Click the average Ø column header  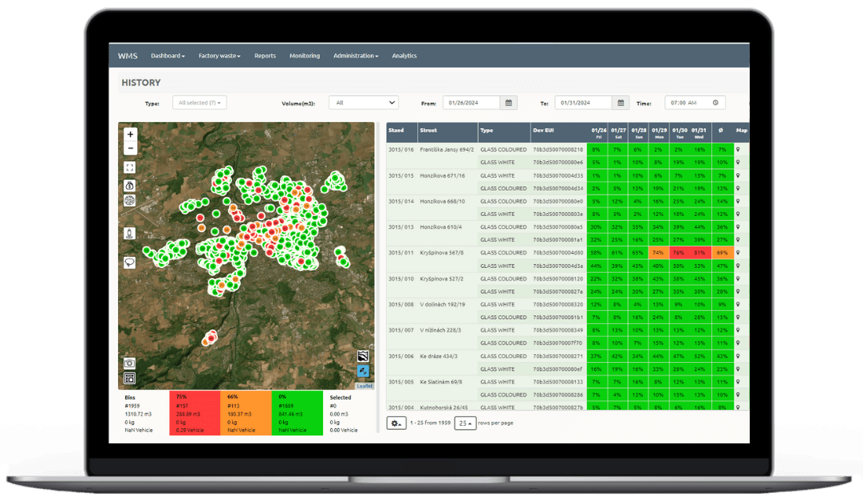(722, 132)
